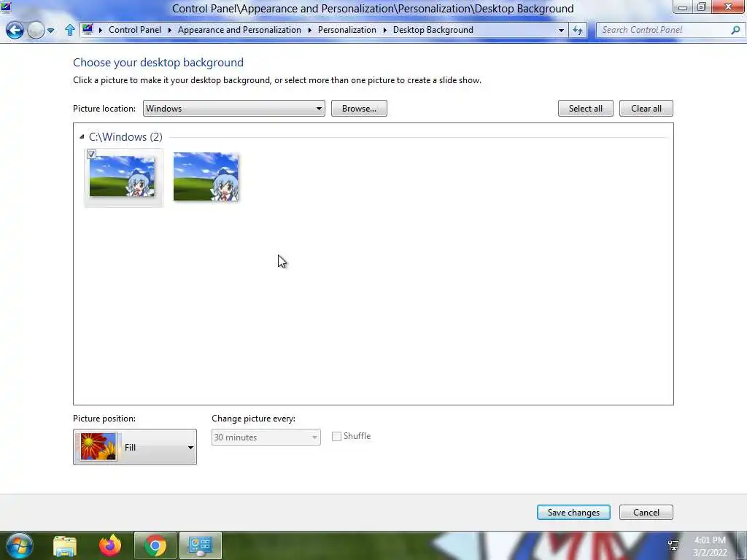Select the Desktop Background breadcrumb

433,29
